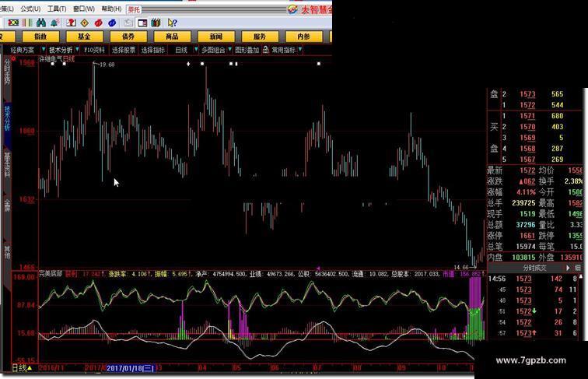
Task: Expand the 技术分析 dropdown arrow
Action: [x=77, y=50]
